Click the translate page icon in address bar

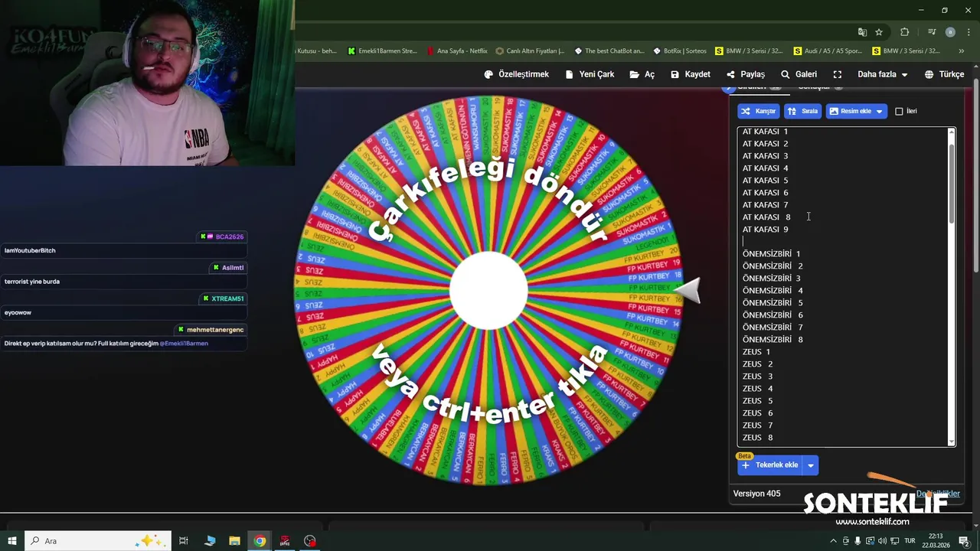(x=862, y=32)
